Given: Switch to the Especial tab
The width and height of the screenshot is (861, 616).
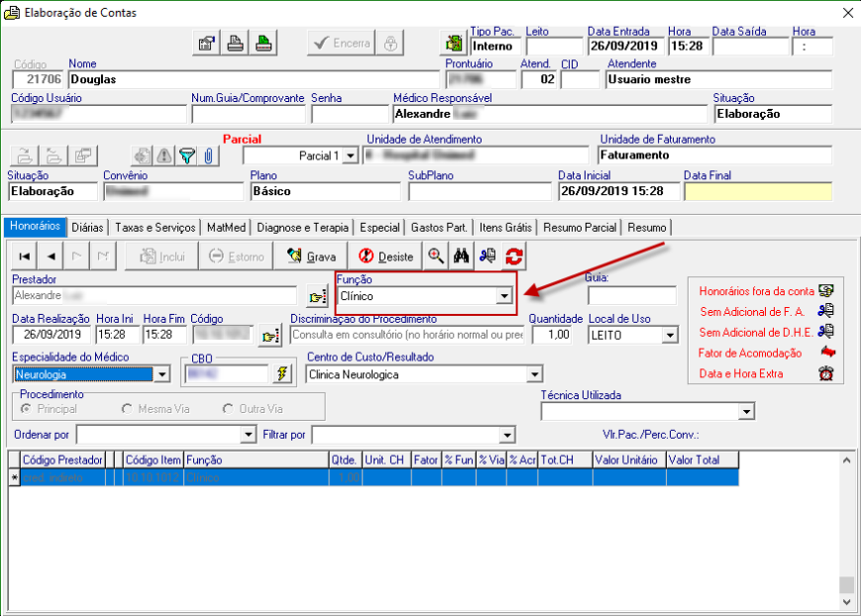Looking at the screenshot, I should tap(379, 228).
